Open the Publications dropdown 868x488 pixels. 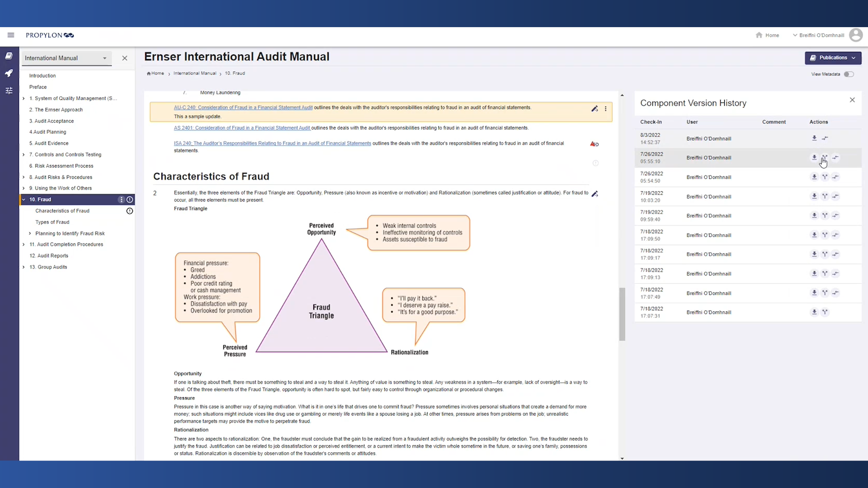click(x=833, y=57)
